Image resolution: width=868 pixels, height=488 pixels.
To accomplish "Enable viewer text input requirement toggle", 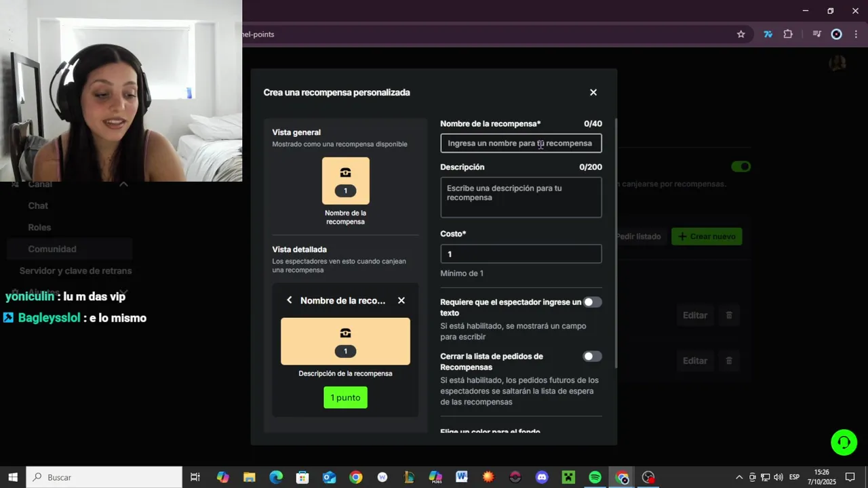I will [x=592, y=302].
